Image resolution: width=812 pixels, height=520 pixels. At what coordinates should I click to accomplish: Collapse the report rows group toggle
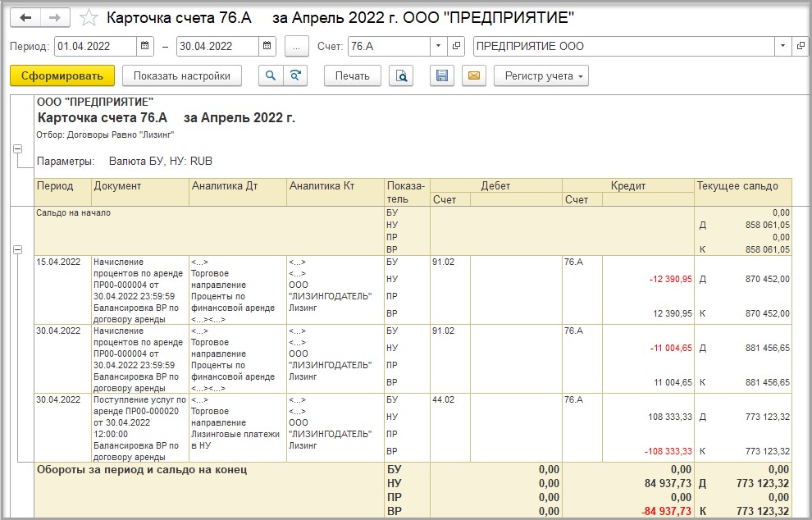click(17, 249)
